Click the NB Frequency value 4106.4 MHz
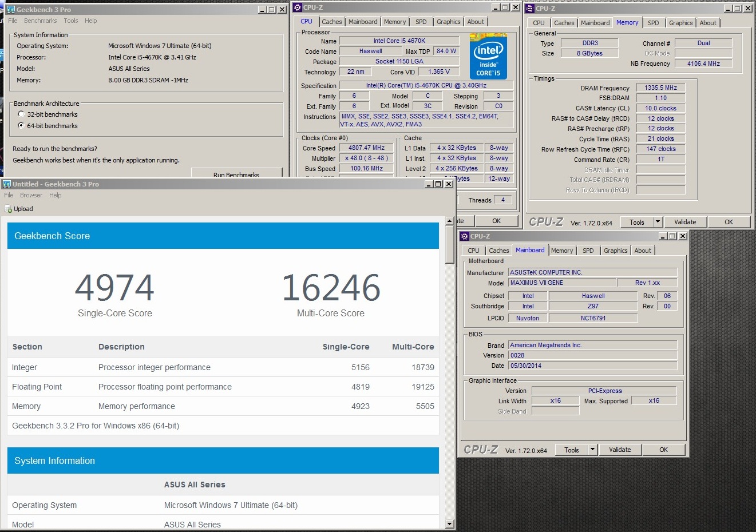Viewport: 756px width, 532px height. click(703, 63)
